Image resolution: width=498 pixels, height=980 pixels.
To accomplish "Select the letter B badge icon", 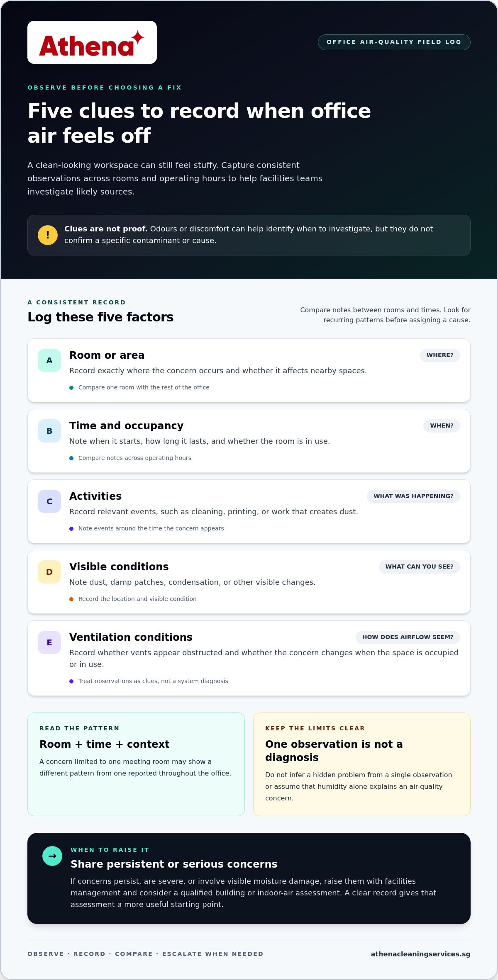I will (x=49, y=431).
